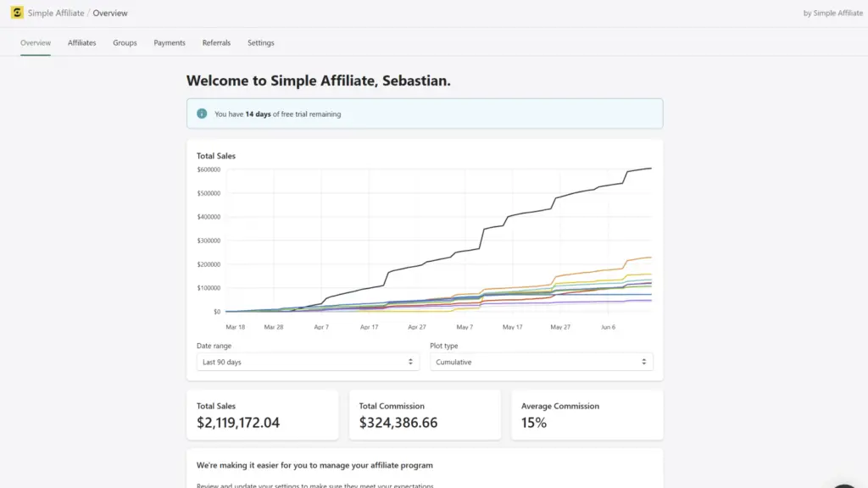The width and height of the screenshot is (868, 488).
Task: Open the Plot type dropdown
Action: pos(541,362)
